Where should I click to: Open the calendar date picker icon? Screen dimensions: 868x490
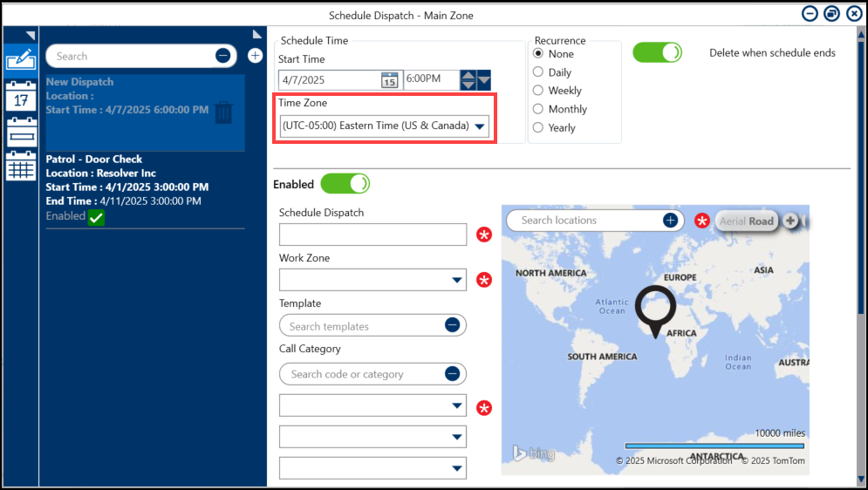[x=389, y=80]
